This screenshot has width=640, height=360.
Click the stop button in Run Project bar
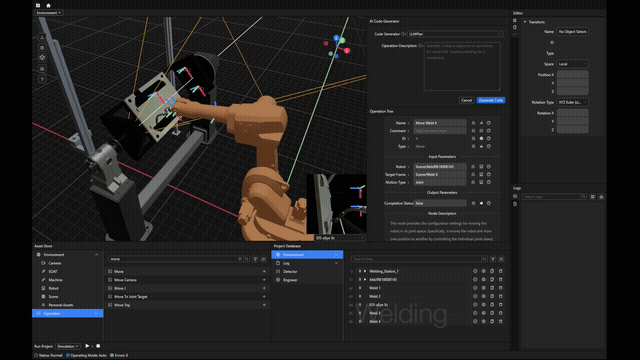click(x=98, y=346)
